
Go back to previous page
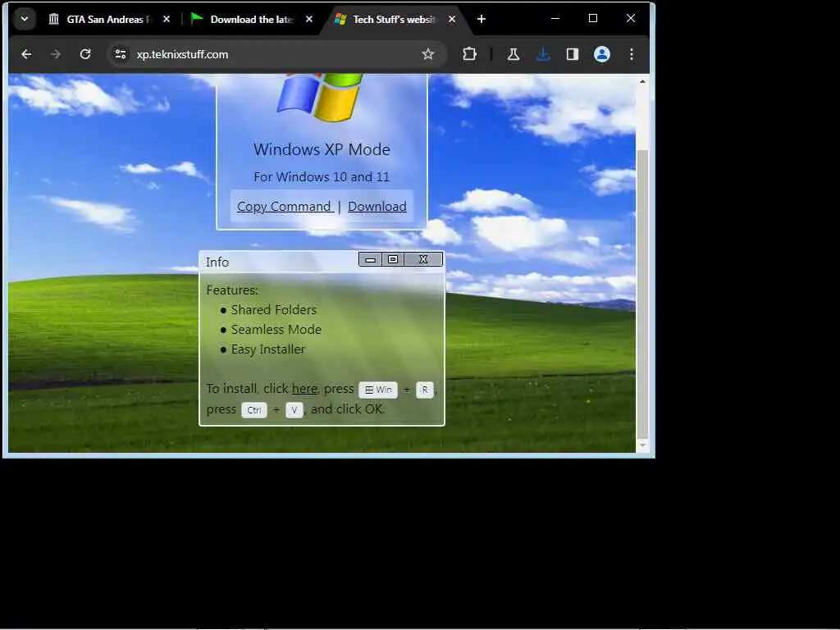[x=26, y=54]
